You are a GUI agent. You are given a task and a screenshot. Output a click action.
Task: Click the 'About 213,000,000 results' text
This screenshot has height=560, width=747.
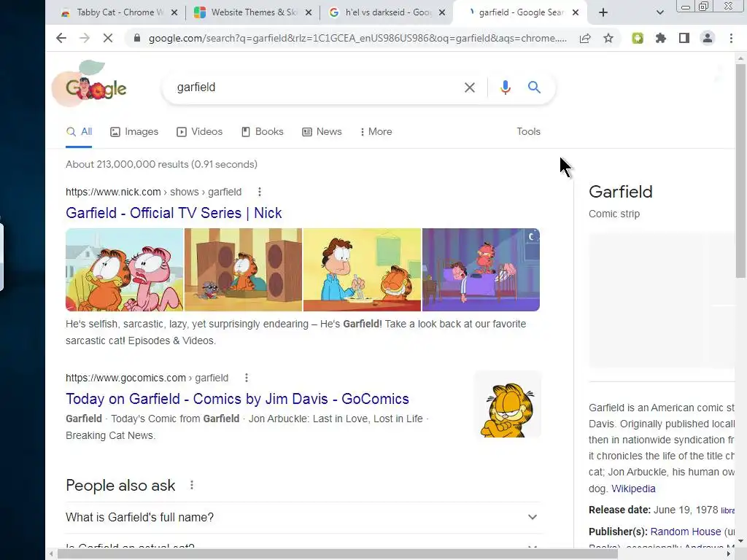161,164
